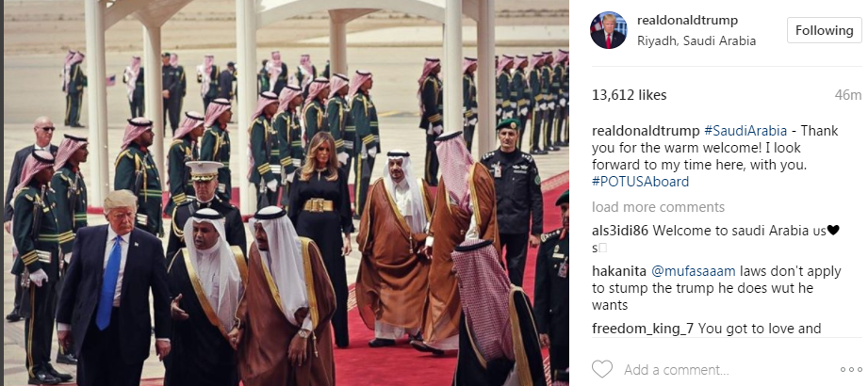Screen dimensions: 868x386
Task: Open the @mufasaaam mention link
Action: click(693, 271)
